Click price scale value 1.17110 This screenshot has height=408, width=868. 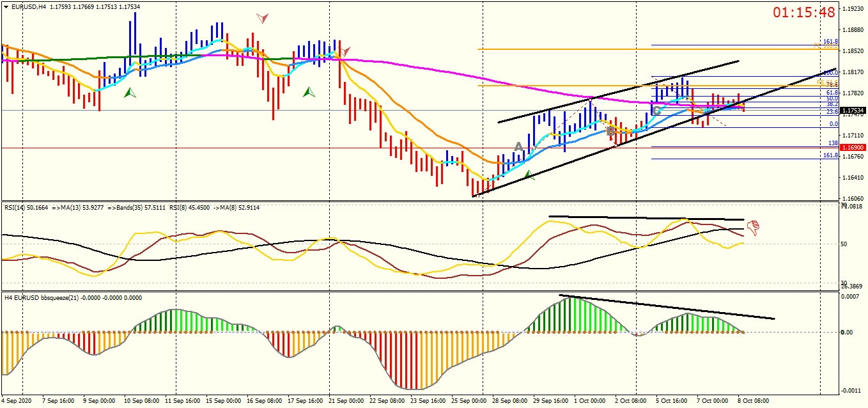pos(854,136)
